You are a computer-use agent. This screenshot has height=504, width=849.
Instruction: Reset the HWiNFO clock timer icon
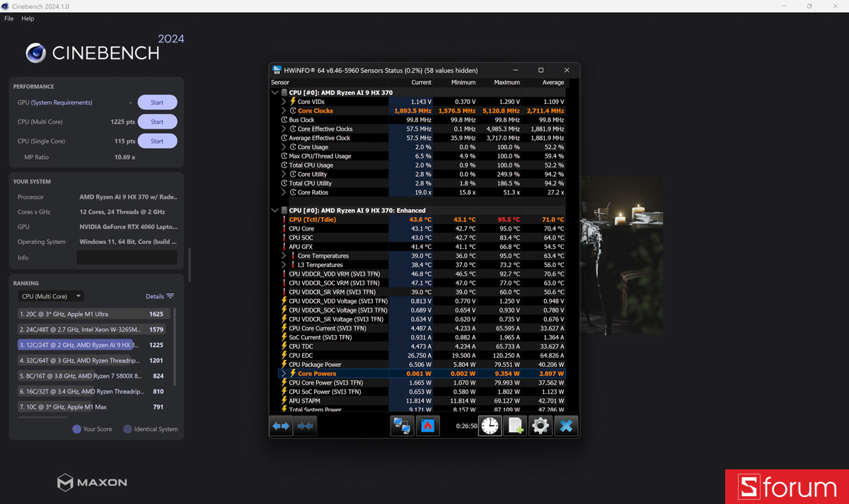(x=490, y=426)
